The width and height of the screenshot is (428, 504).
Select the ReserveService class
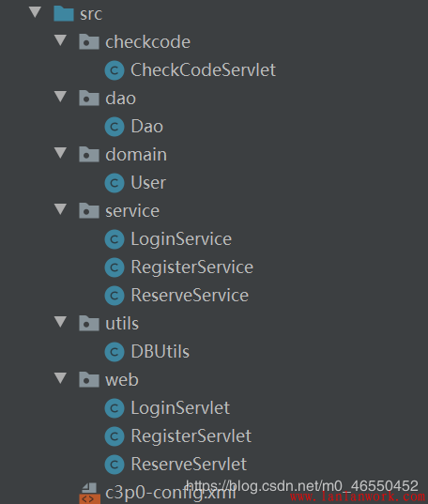[x=190, y=296]
